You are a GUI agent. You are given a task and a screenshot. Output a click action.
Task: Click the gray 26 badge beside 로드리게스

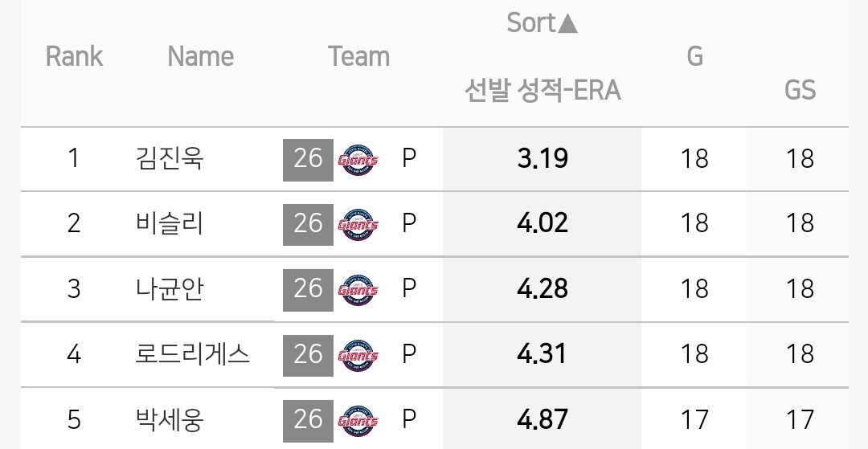click(309, 356)
